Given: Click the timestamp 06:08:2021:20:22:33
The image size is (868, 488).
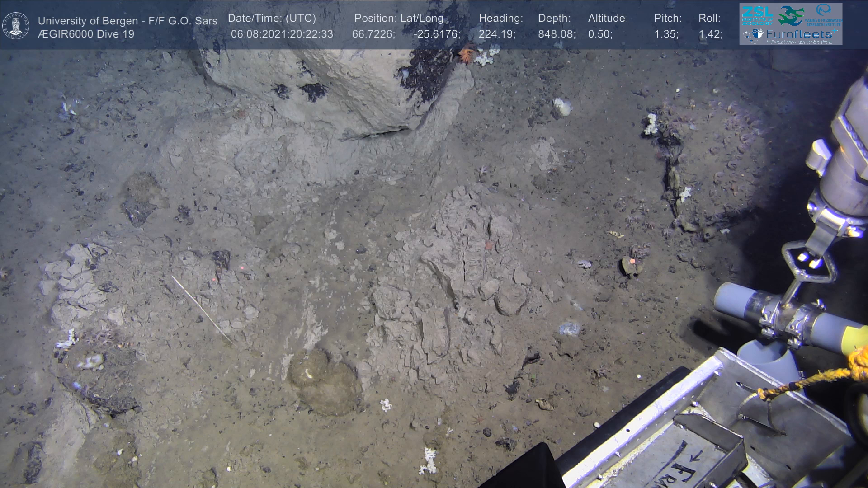Looking at the screenshot, I should [282, 34].
